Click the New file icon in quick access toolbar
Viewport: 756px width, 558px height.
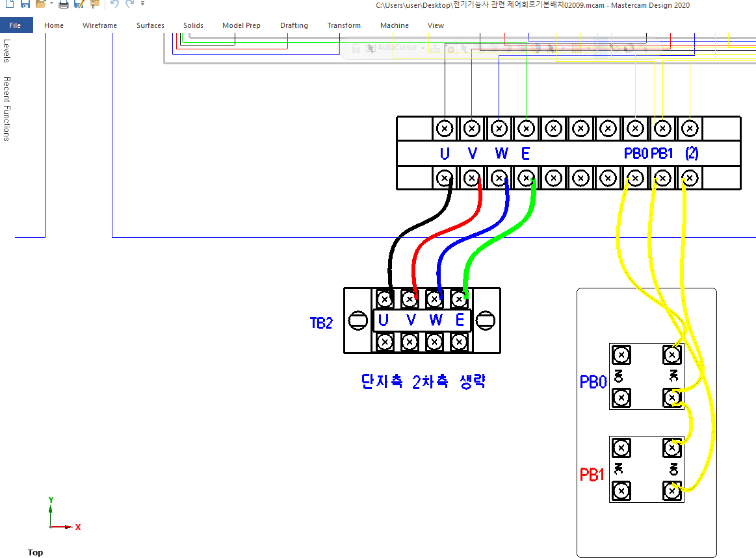[x=10, y=4]
